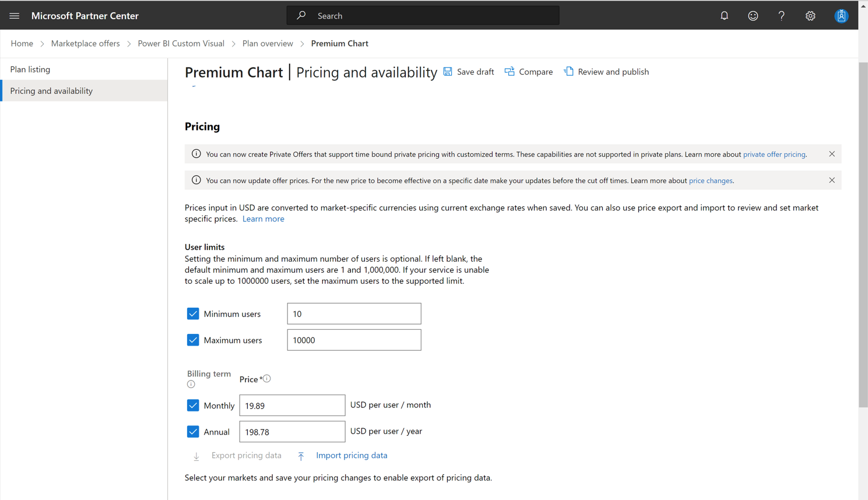Click the search magnifier icon
This screenshot has width=868, height=500.
(x=301, y=15)
